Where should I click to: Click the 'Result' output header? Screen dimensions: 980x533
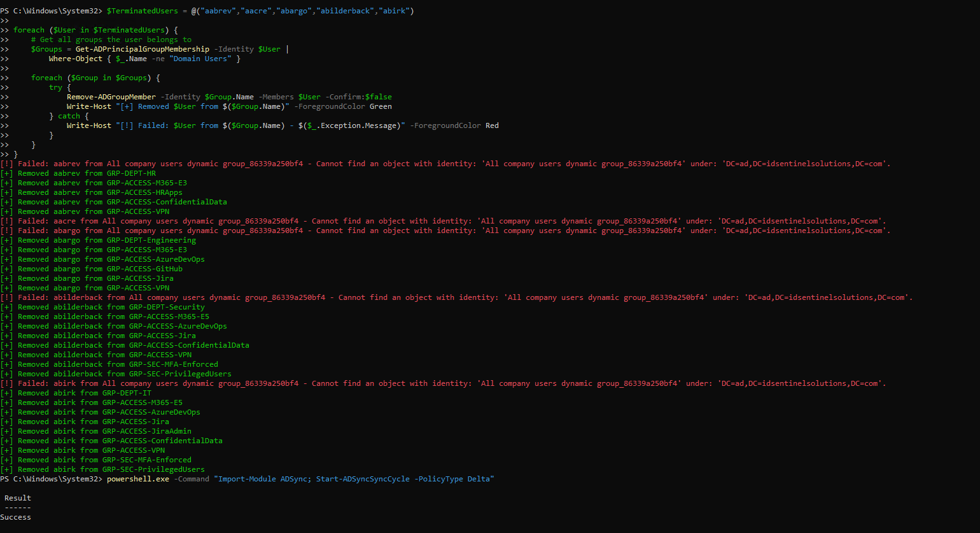[18, 498]
